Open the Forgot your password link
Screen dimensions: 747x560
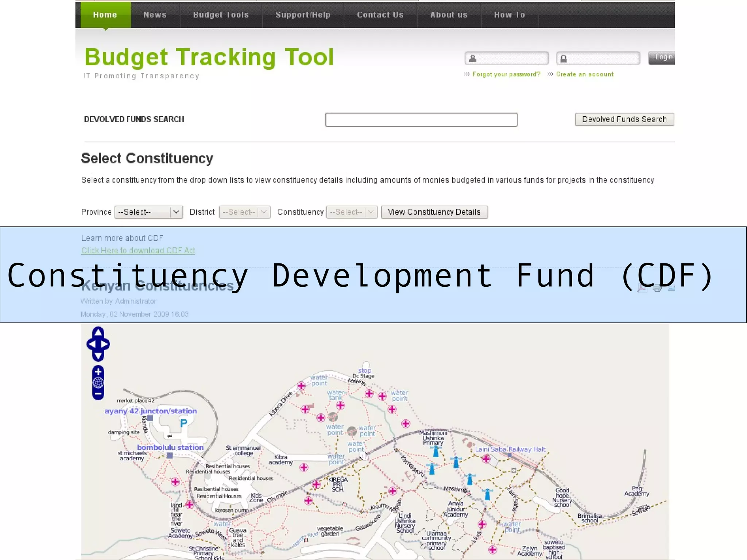point(506,74)
